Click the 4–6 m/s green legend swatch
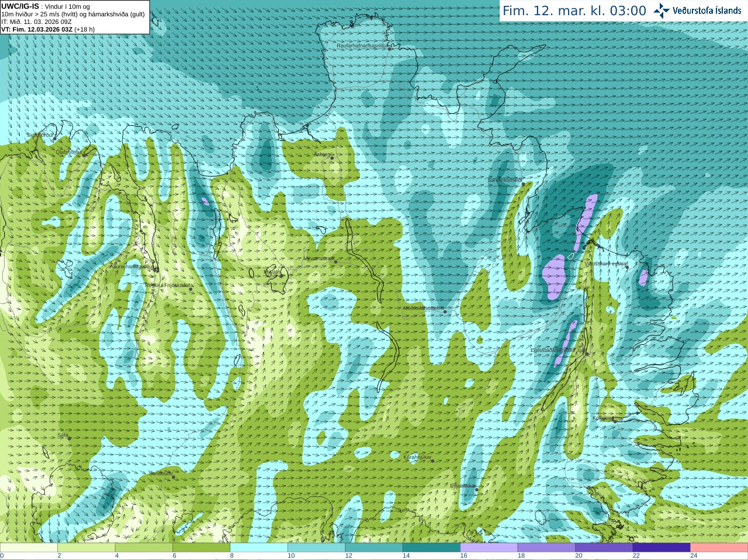The image size is (748, 560). coord(144,548)
